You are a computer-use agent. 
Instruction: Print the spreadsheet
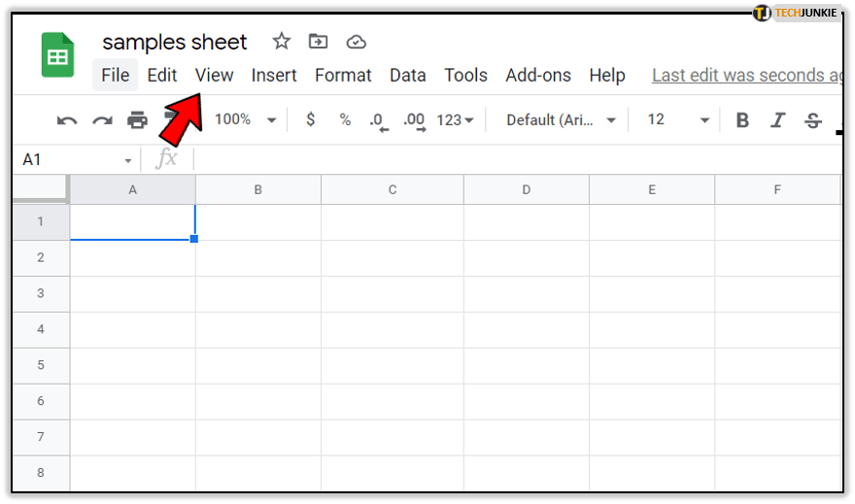[x=137, y=120]
